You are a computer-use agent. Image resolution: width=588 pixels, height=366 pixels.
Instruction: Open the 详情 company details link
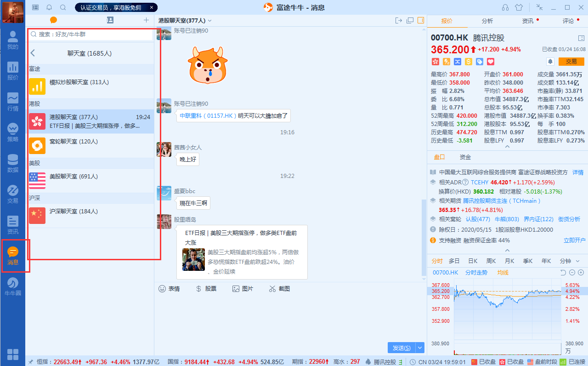[x=578, y=172]
